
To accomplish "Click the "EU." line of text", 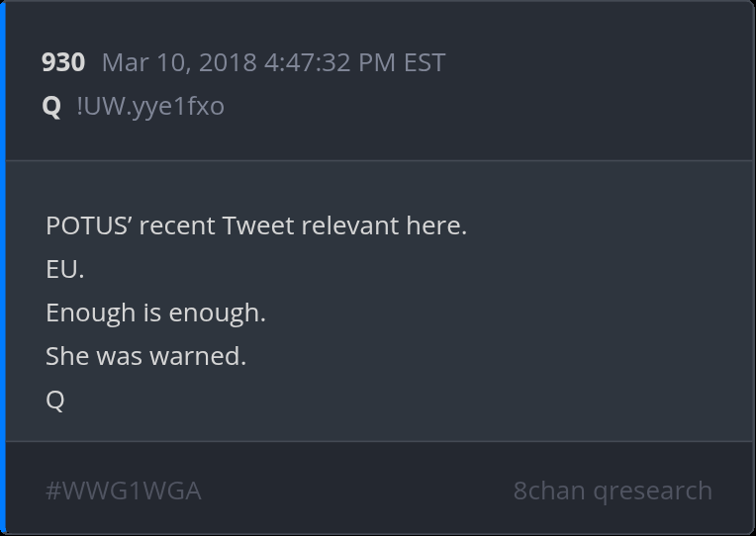I will (64, 269).
